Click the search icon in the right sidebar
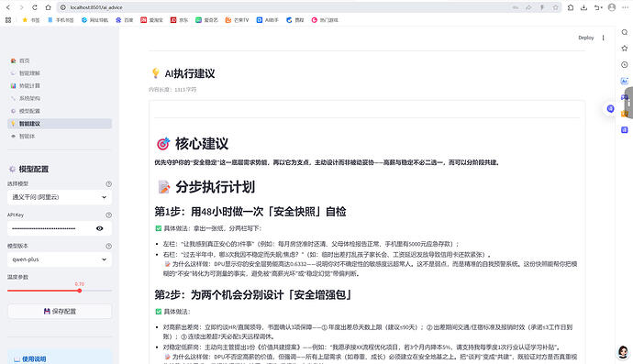The width and height of the screenshot is (633, 364). pyautogui.click(x=625, y=32)
